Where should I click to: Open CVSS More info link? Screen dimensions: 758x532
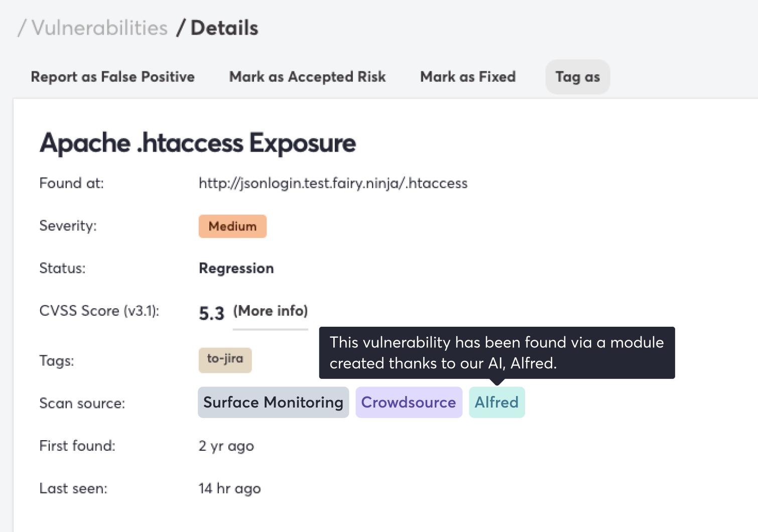[x=271, y=311]
